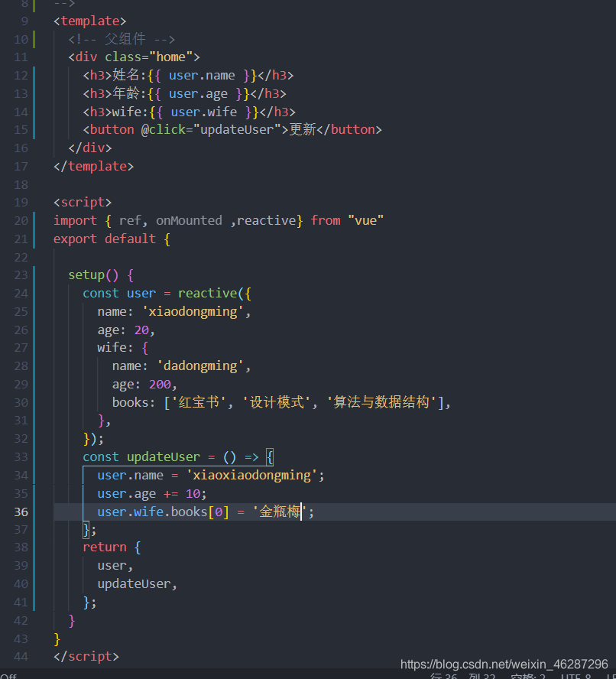Click the "vue" module string

pos(366,221)
